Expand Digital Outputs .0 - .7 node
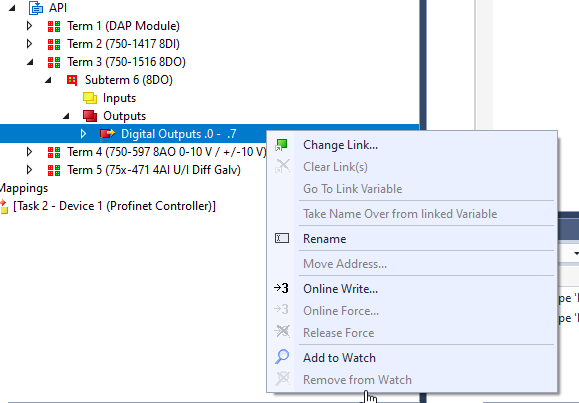This screenshot has width=579, height=403. click(x=83, y=134)
